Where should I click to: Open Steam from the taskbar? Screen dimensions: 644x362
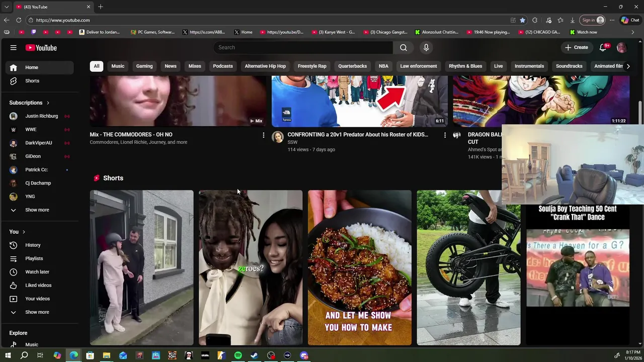click(x=255, y=355)
